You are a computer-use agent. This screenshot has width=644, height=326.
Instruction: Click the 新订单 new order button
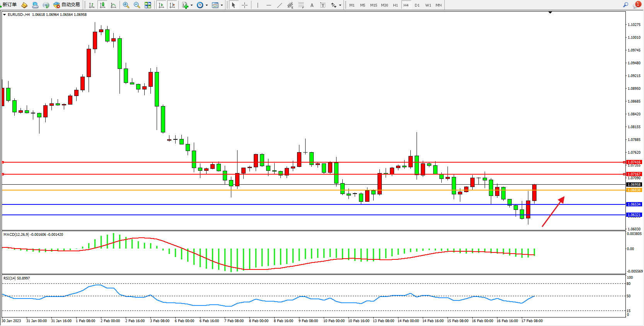pos(9,5)
